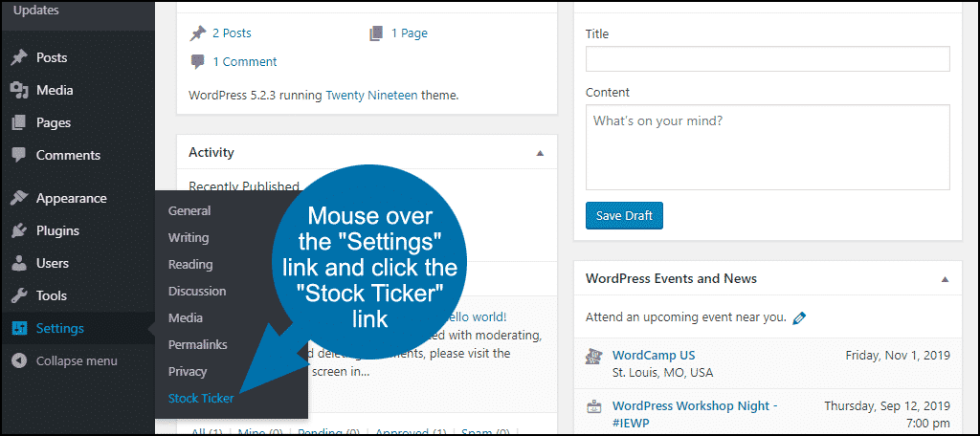Click the Collapse menu arrow icon

point(19,360)
